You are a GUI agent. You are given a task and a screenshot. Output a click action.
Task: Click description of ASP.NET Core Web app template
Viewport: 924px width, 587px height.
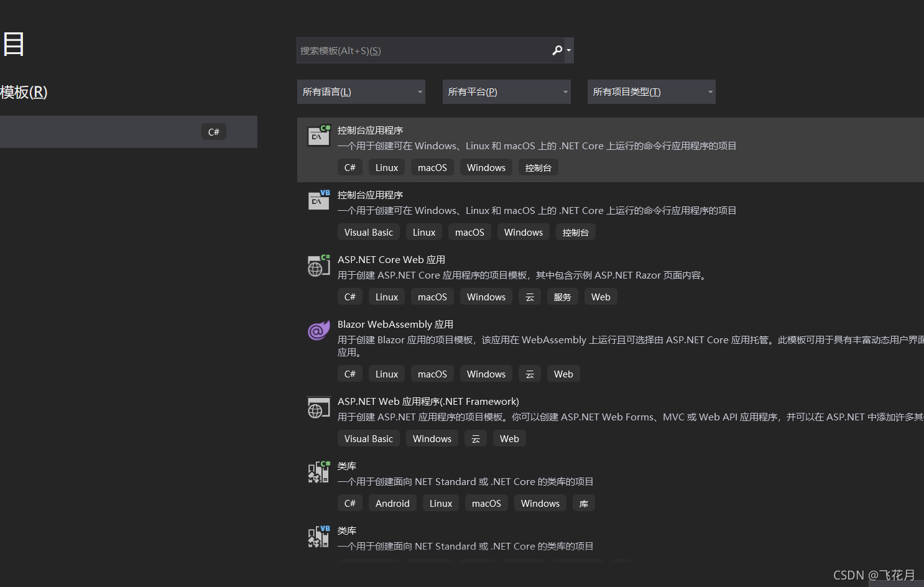pos(523,275)
